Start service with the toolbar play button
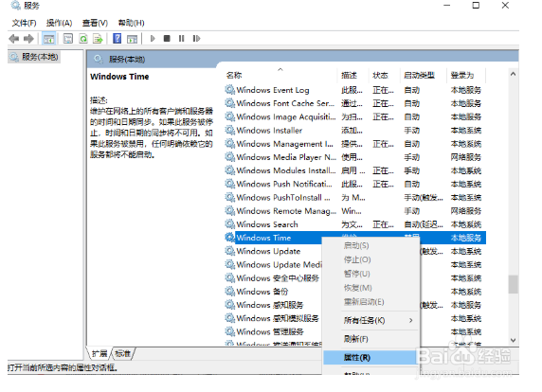Image resolution: width=542 pixels, height=392 pixels. tap(153, 38)
